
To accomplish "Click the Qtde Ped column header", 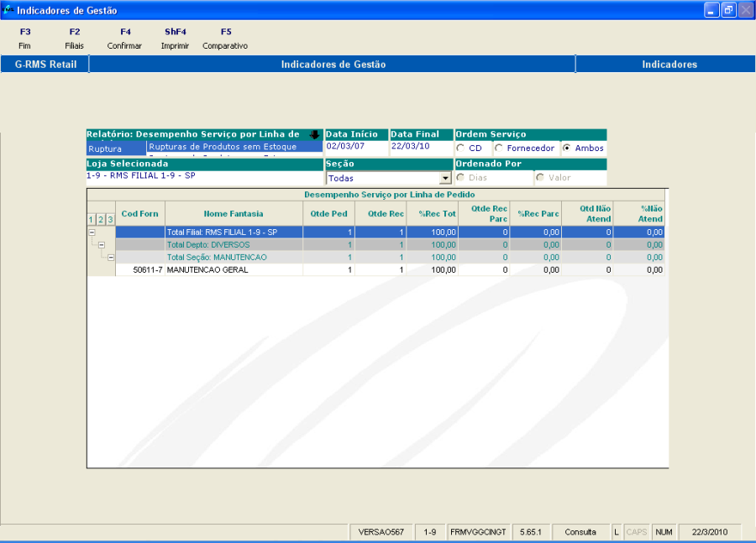I will [x=328, y=214].
